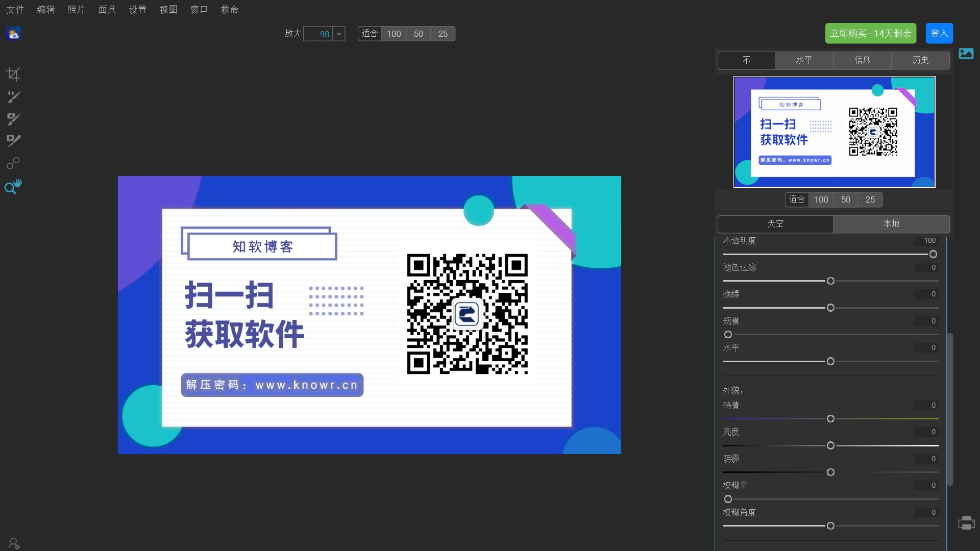Select the gradient brush tool icon
The width and height of the screenshot is (980, 551).
13,119
